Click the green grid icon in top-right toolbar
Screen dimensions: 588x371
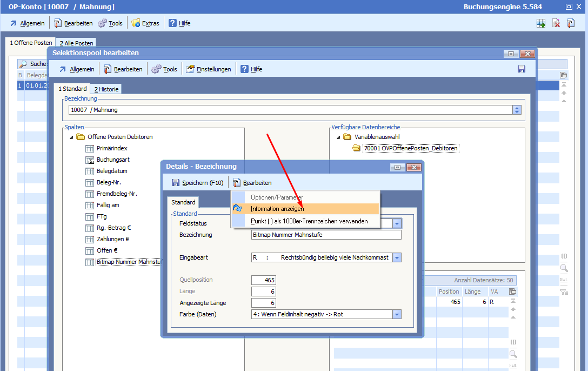point(540,23)
